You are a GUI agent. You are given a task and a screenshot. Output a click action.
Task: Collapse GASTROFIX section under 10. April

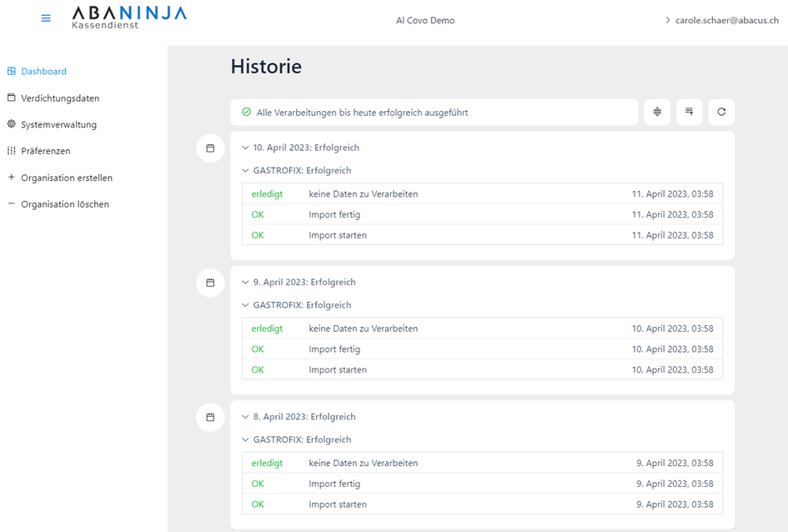(246, 171)
